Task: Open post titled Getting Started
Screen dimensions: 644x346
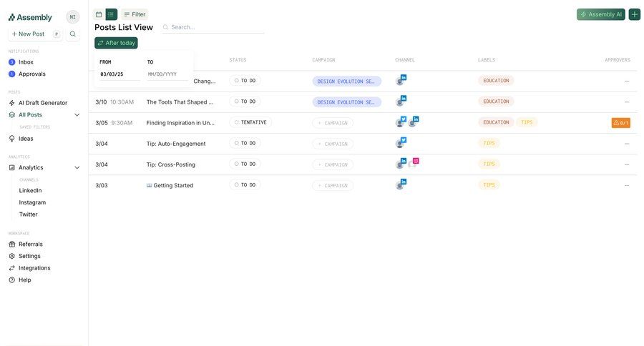Action: [x=170, y=186]
